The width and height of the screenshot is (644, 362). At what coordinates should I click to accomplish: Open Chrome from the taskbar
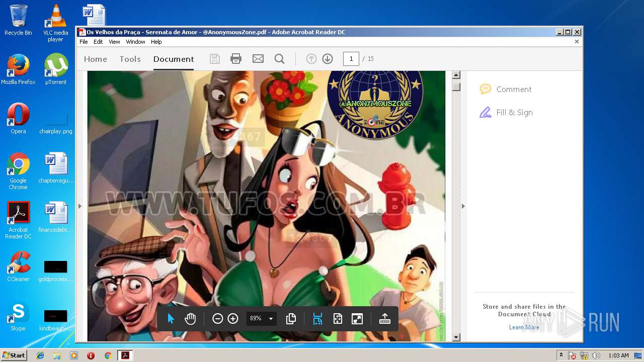[108, 355]
